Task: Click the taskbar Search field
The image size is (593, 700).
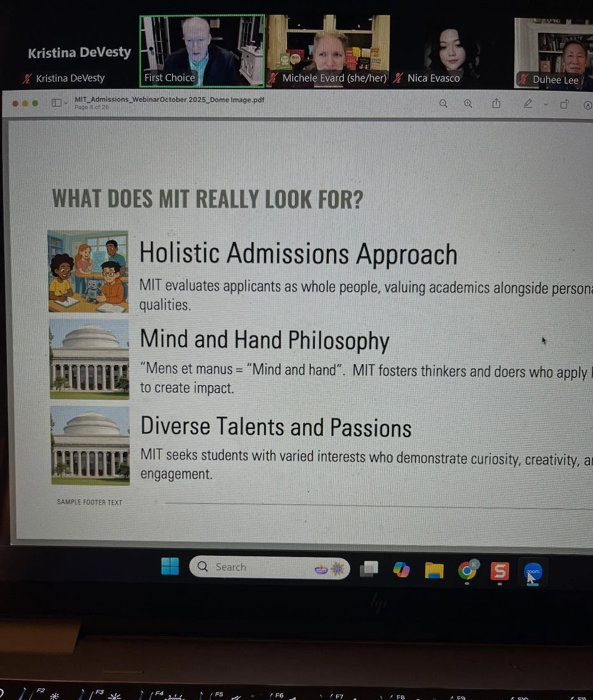Action: (x=269, y=567)
